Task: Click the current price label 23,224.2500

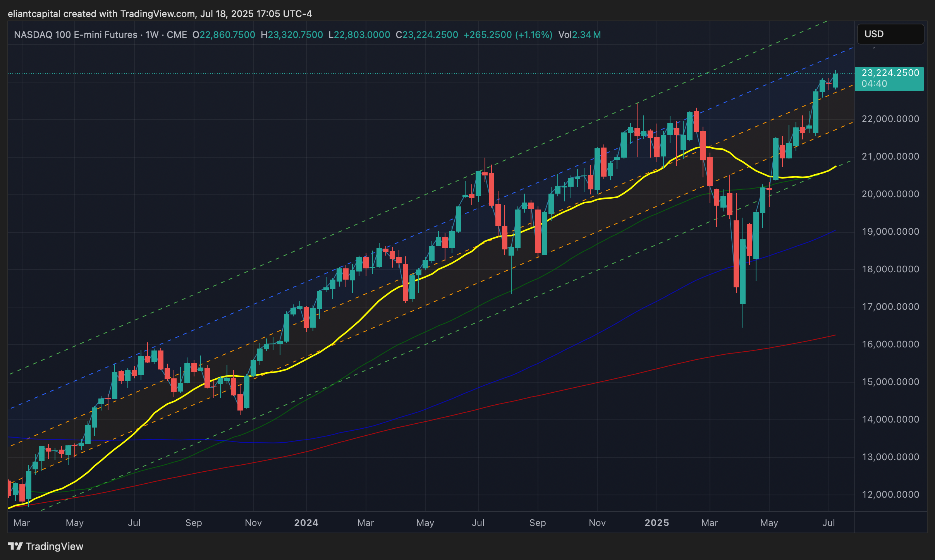Action: click(x=890, y=73)
